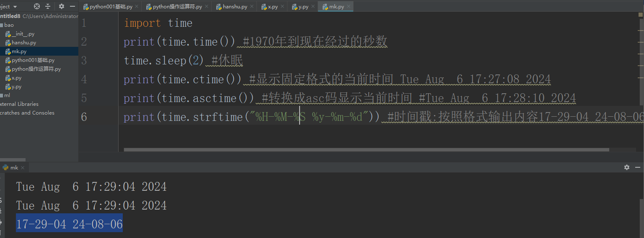
Task: Click the comment #1970年到现在经过的秒数
Action: 315,42
